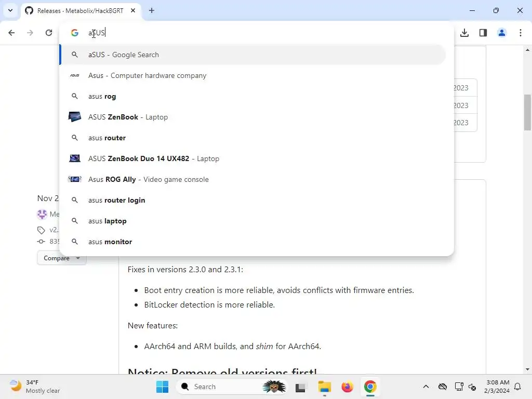Select Asus - Computer hardware company suggestion
The height and width of the screenshot is (399, 532).
tap(253, 75)
